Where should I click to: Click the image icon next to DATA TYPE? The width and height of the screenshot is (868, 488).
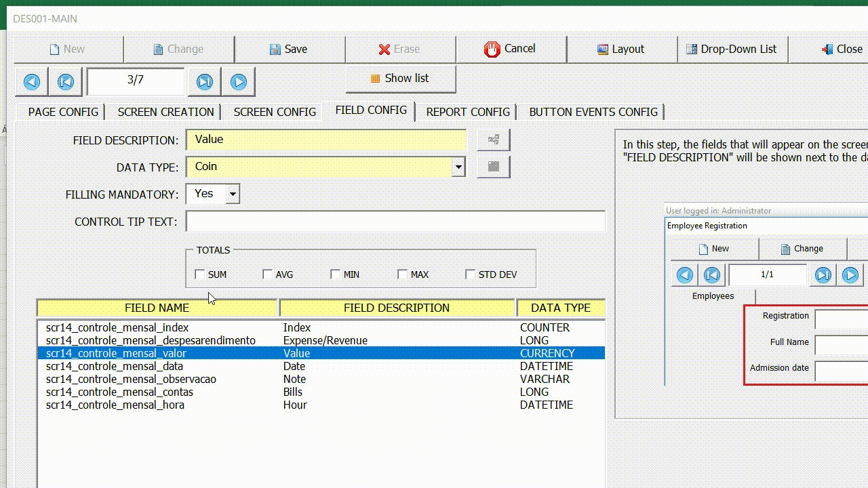click(x=493, y=167)
